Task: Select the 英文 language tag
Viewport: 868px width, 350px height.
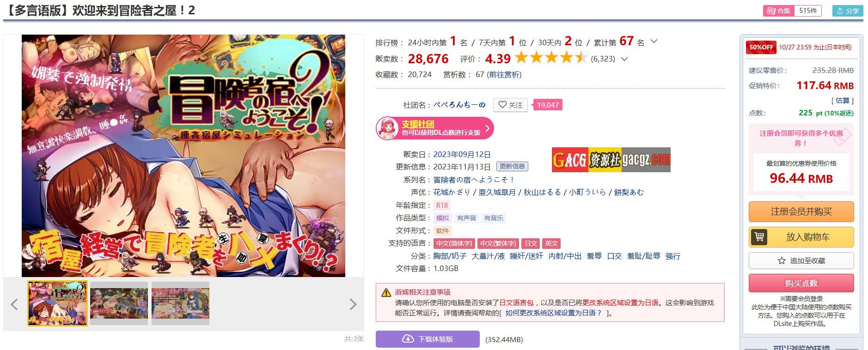Action: [x=551, y=243]
